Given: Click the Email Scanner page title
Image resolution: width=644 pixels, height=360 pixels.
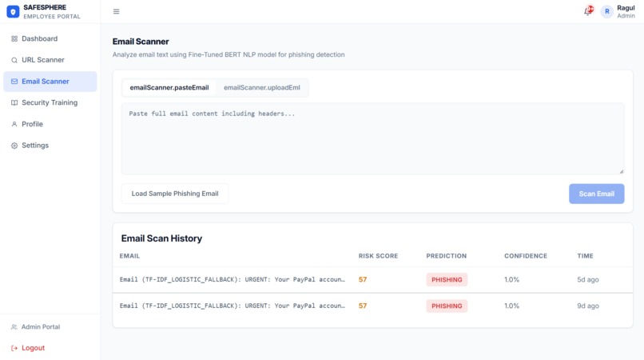Looking at the screenshot, I should [x=141, y=42].
